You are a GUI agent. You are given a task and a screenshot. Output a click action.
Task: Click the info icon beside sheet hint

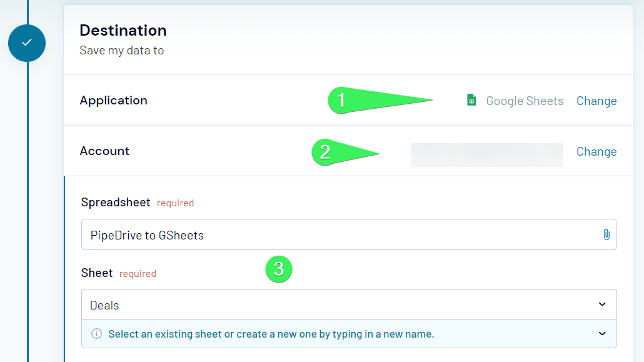coord(96,334)
